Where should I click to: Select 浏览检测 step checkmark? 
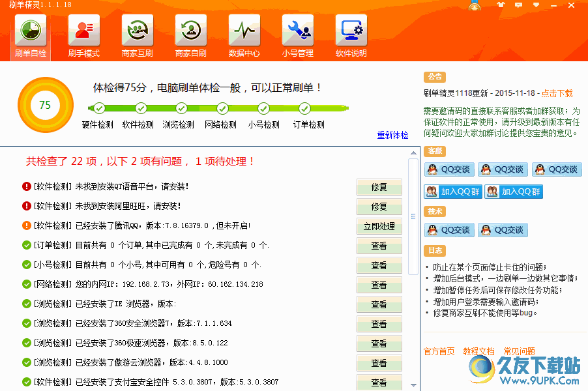click(x=181, y=108)
